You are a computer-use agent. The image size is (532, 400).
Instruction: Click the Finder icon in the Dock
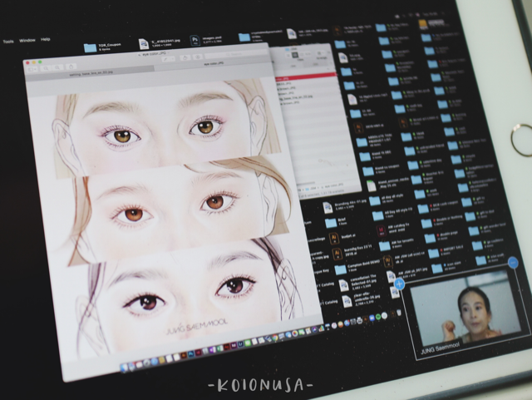(125, 367)
